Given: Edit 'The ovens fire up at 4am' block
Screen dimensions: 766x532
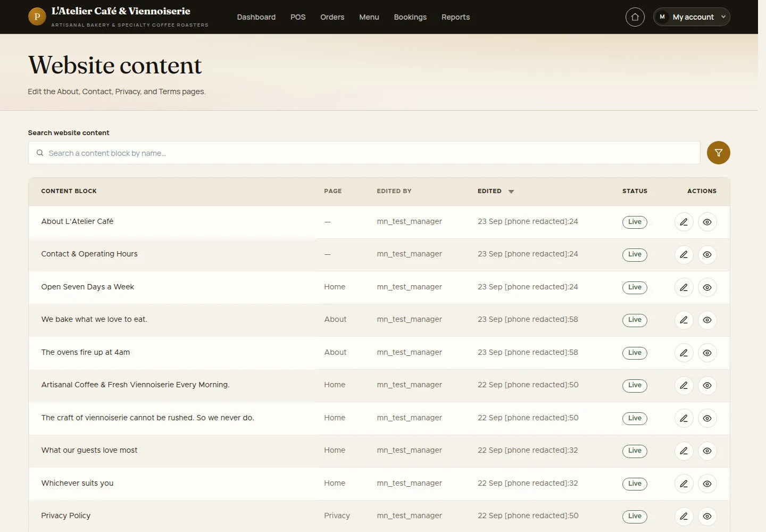Looking at the screenshot, I should click(x=684, y=353).
